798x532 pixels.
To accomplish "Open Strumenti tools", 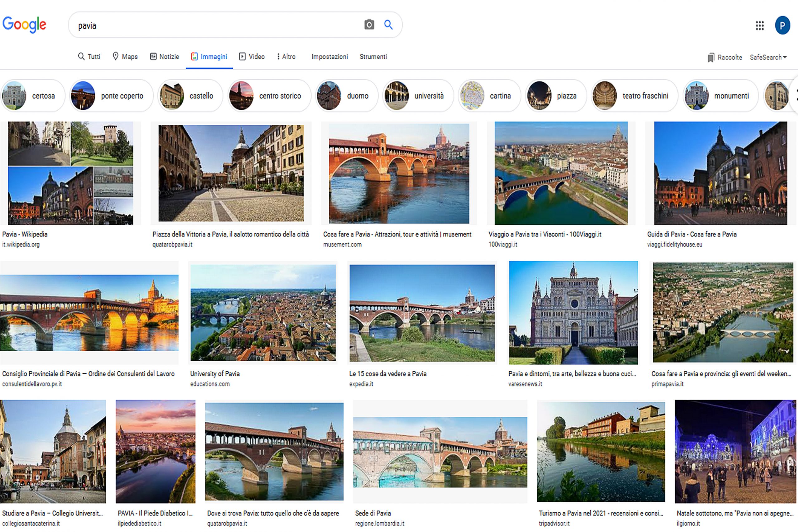I will pos(373,57).
